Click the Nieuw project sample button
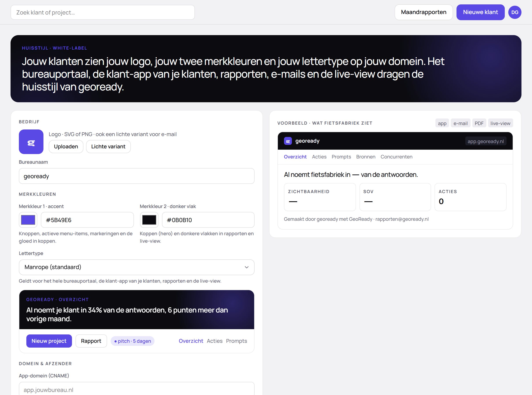The width and height of the screenshot is (532, 395). (49, 341)
